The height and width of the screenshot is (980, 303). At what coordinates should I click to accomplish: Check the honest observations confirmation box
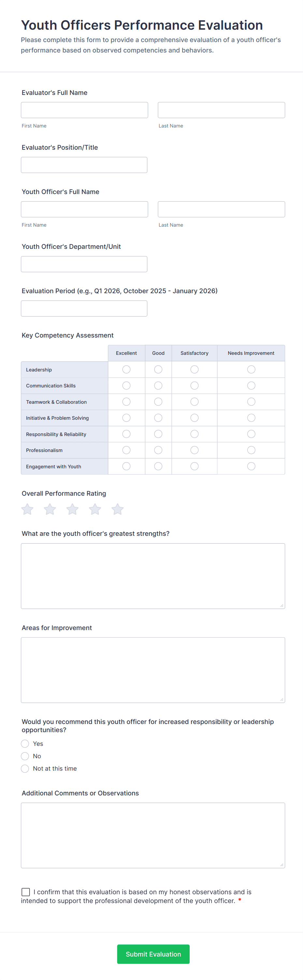25,892
